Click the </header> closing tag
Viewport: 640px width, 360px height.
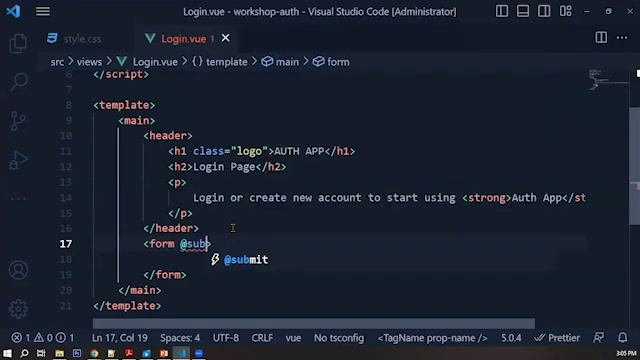(171, 229)
